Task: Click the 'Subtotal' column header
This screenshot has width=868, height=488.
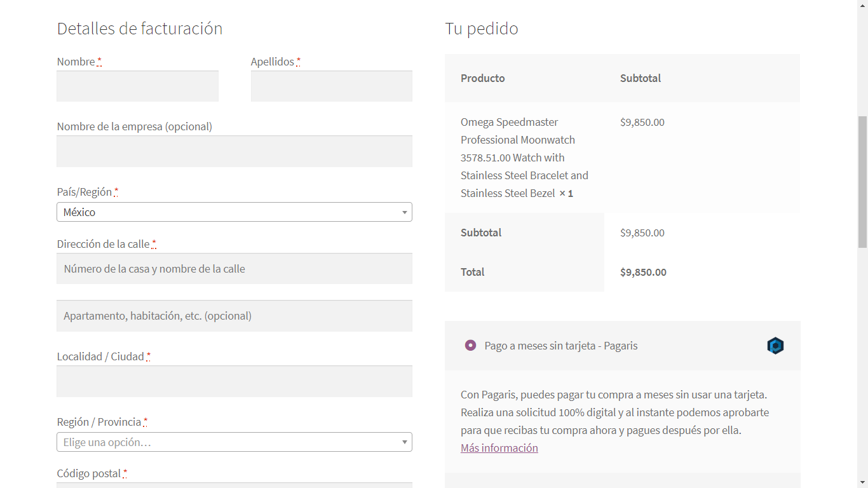Action: pyautogui.click(x=641, y=78)
